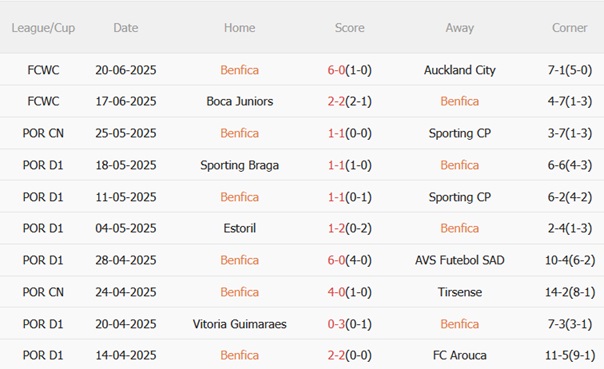Select the Estoril team name
Viewport: 604px width, 369px height.
(x=240, y=228)
